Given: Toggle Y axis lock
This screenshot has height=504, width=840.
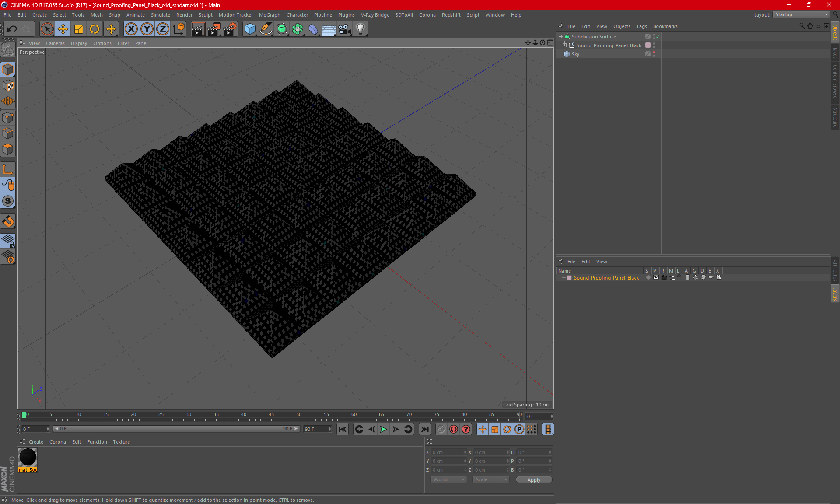Looking at the screenshot, I should (x=147, y=29).
